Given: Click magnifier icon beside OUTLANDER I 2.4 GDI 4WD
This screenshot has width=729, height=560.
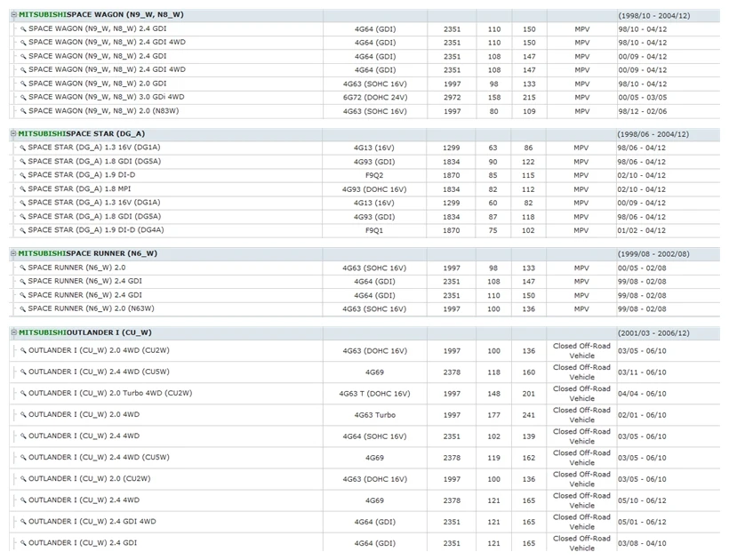Looking at the screenshot, I should click(23, 522).
